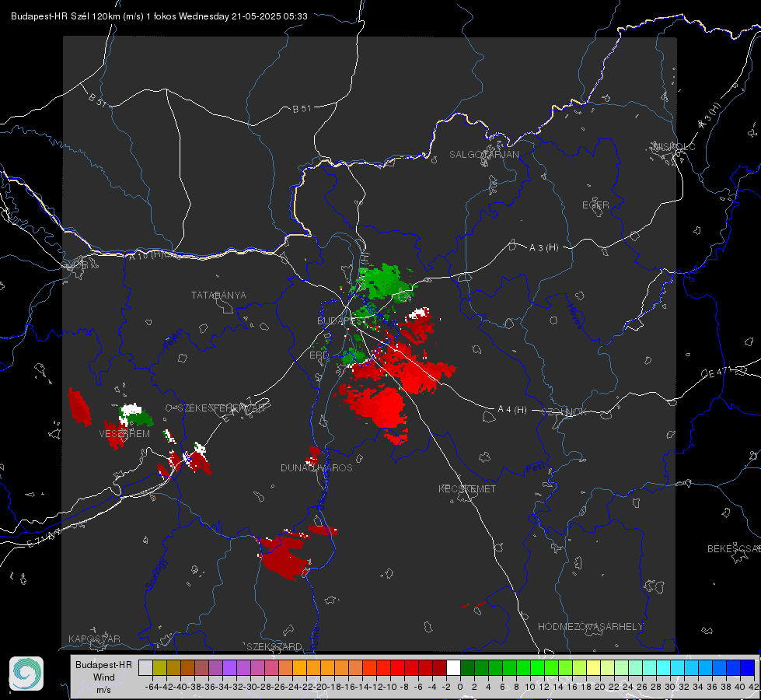Select the dark blue last legend swatch

tap(748, 667)
